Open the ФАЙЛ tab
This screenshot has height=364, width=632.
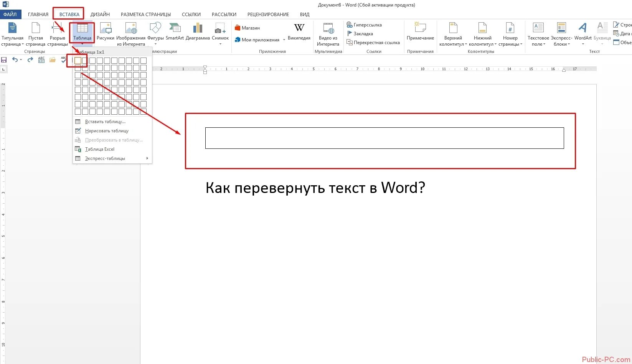pos(10,14)
